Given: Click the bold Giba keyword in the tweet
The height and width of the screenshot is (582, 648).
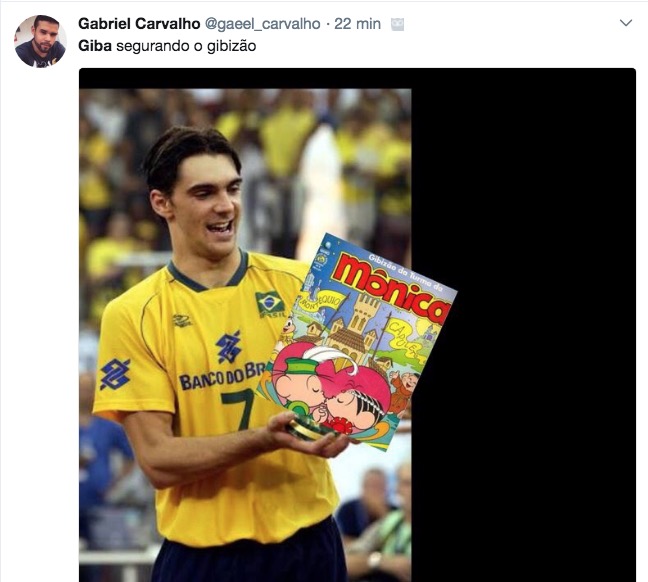Looking at the screenshot, I should (95, 46).
